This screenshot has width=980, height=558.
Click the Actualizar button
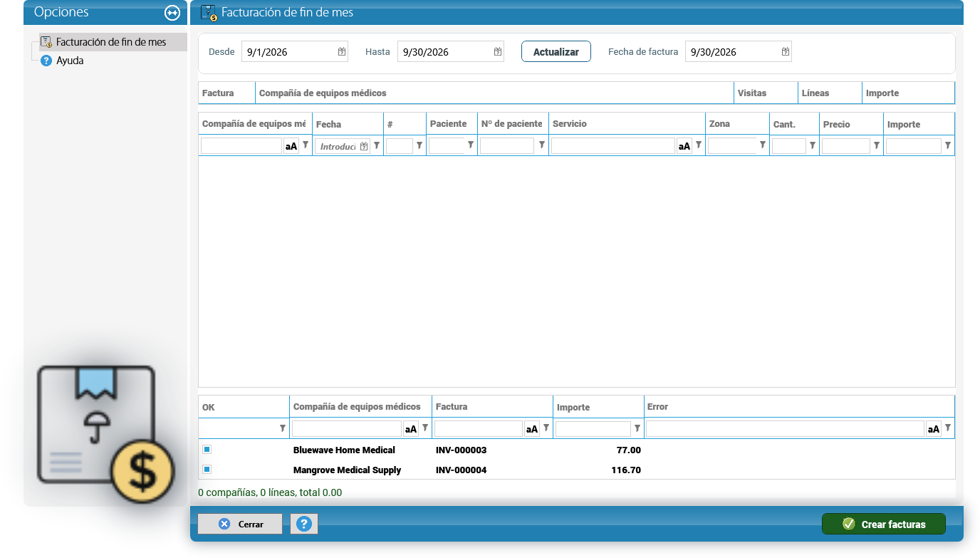556,51
